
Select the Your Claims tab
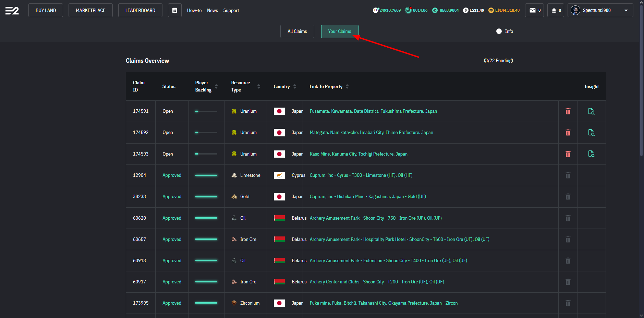point(339,31)
